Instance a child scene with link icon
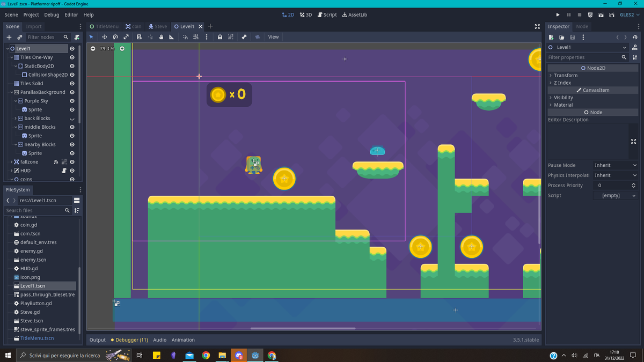Image resolution: width=644 pixels, height=362 pixels. tap(20, 37)
